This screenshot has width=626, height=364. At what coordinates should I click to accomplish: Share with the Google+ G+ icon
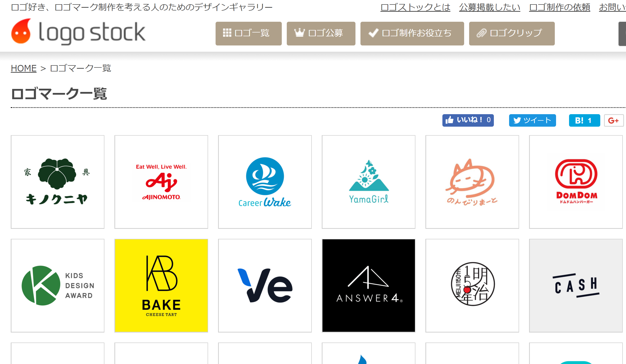coord(614,120)
